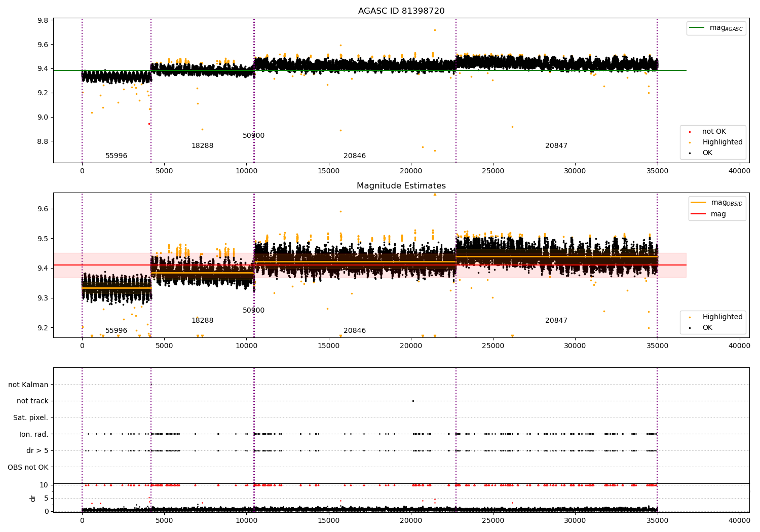The image size is (760, 532).
Task: Select the mag AGASC legend label
Action: click(726, 28)
